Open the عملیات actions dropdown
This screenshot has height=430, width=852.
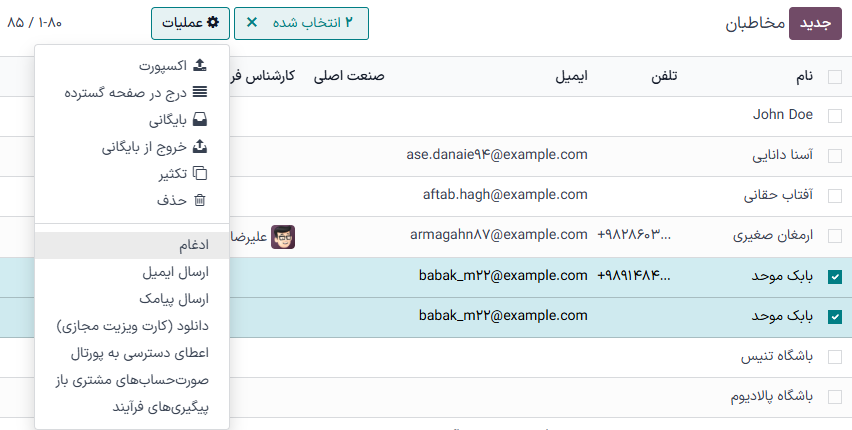point(190,22)
